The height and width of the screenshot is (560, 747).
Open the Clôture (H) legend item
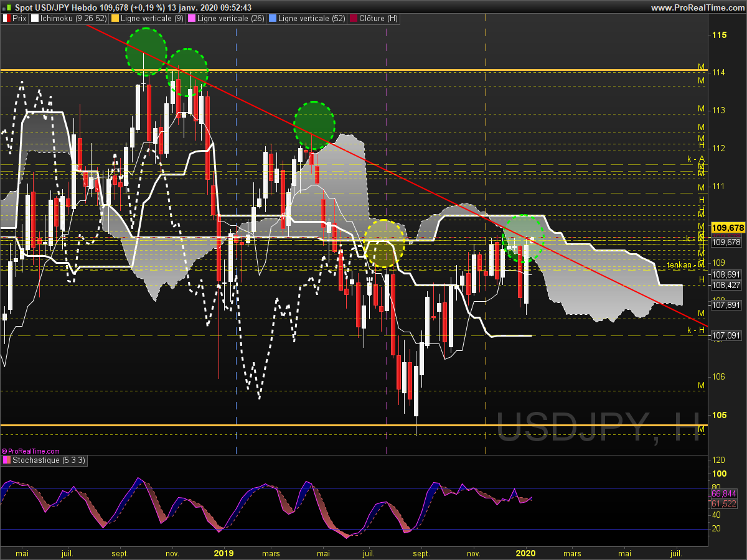click(374, 19)
